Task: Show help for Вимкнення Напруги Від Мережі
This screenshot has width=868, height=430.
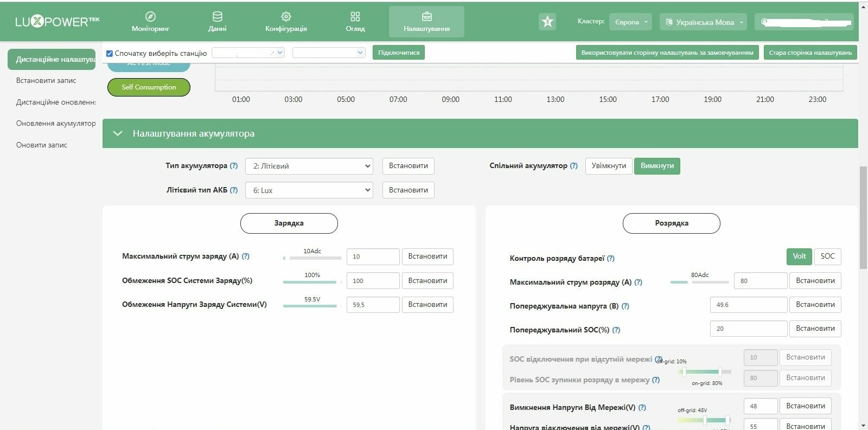Action: point(642,408)
